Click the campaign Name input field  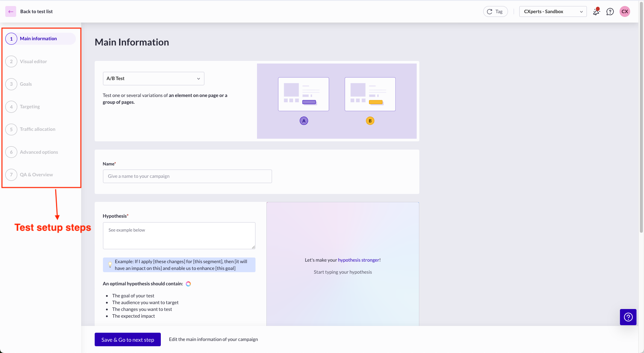click(187, 176)
